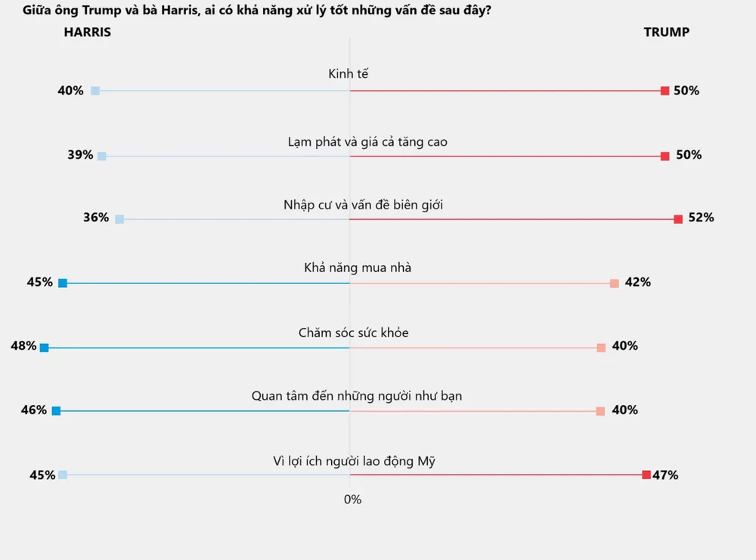Click the 0% axis label
756x560 pixels.
(352, 500)
